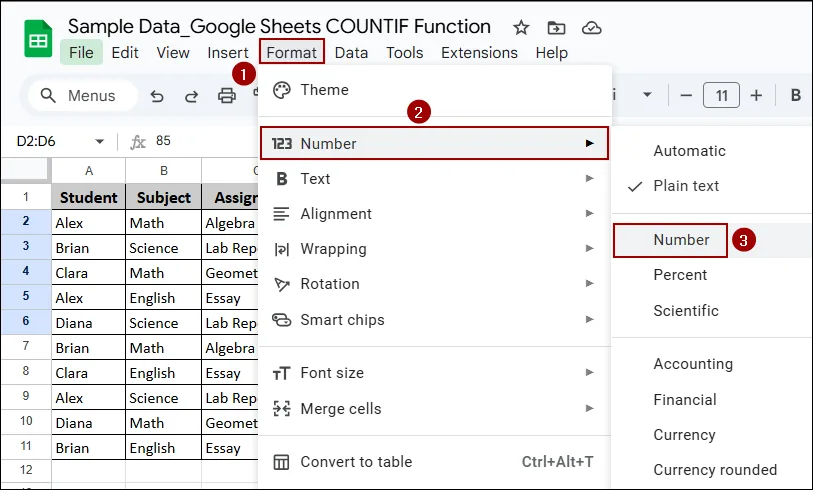Click the Redo arrow
The width and height of the screenshot is (813, 490).
191,96
